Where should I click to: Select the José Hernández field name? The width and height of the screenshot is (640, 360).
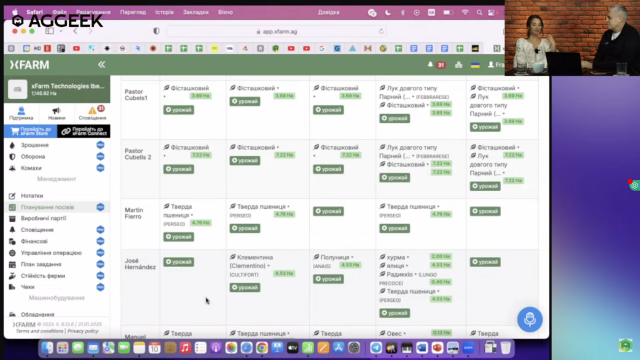point(140,264)
